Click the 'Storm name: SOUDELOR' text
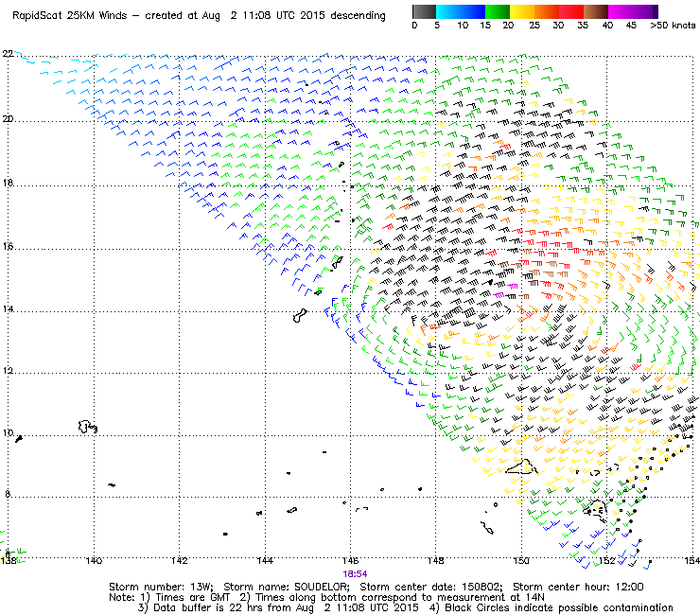This screenshot has height=615, width=700. [287, 587]
